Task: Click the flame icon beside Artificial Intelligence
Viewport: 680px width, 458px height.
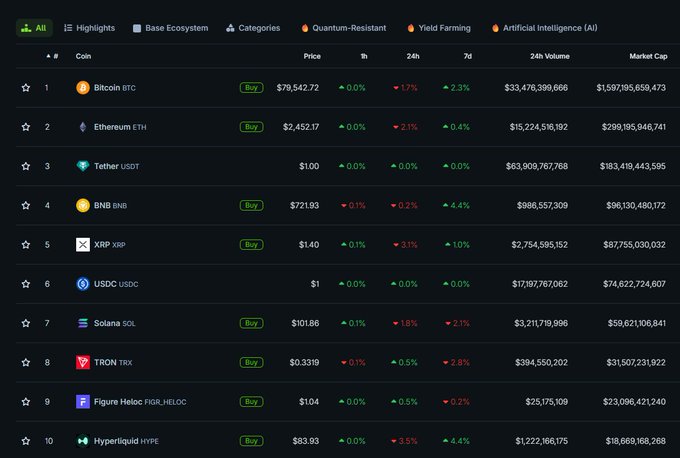Action: click(495, 28)
